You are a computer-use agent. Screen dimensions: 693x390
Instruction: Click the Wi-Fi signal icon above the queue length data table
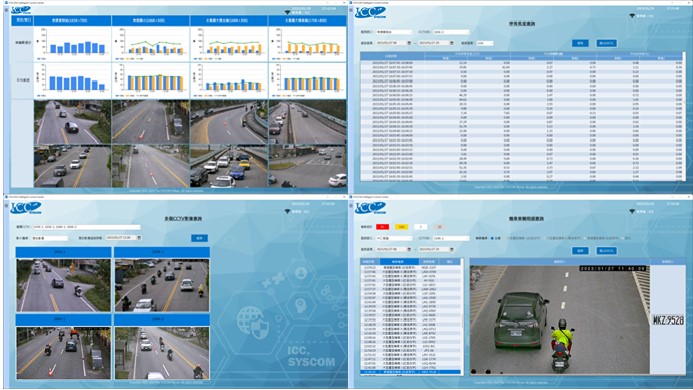[632, 16]
